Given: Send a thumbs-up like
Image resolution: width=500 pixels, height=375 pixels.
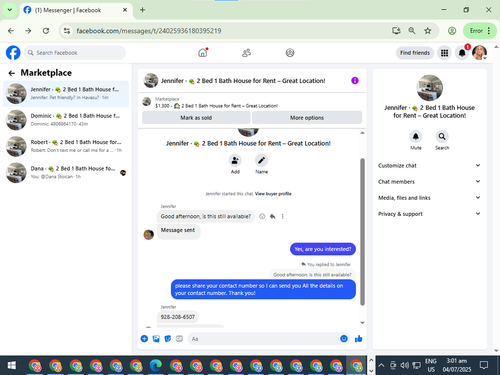Looking at the screenshot, I should click(358, 339).
